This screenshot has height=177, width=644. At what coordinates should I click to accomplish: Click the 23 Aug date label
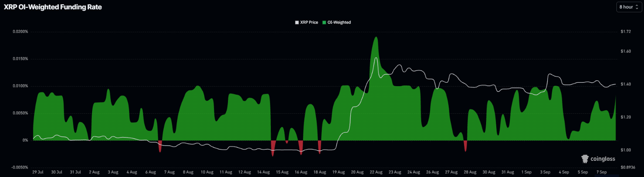[395, 173]
